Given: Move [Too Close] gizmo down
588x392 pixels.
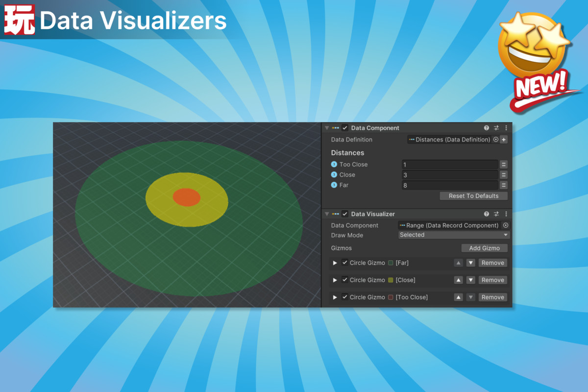Looking at the screenshot, I should tap(471, 297).
